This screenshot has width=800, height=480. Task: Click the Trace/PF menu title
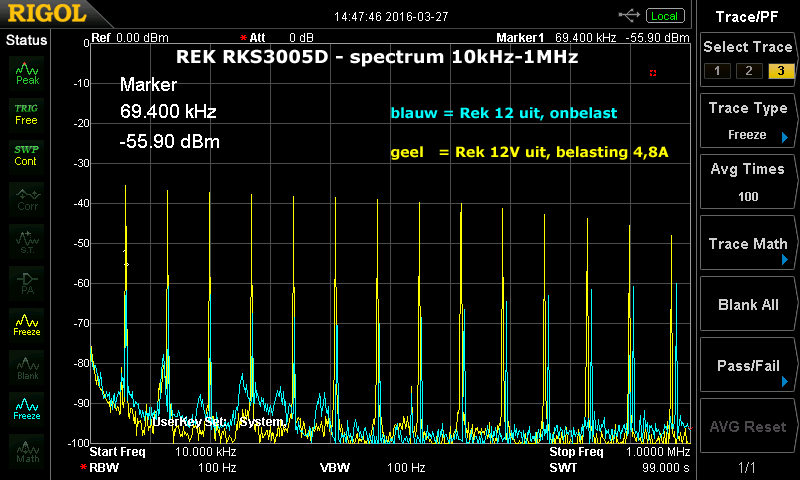pyautogui.click(x=746, y=17)
